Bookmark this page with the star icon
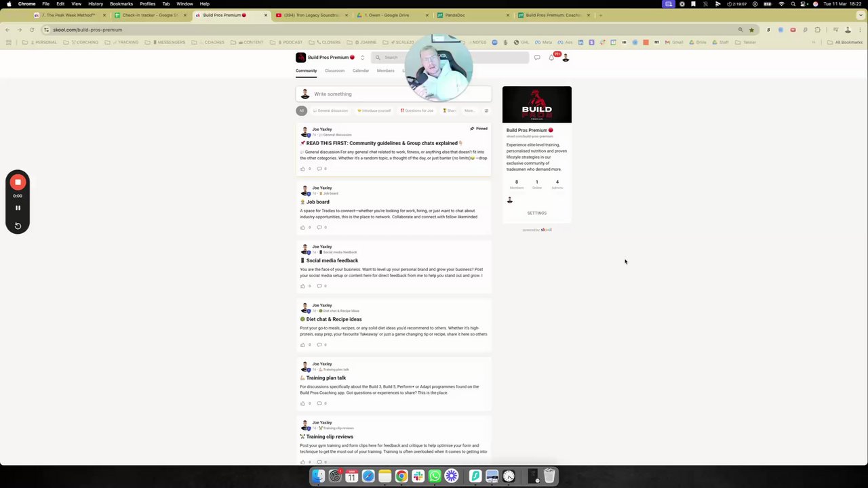Screen dimensions: 868x488 point(751,30)
